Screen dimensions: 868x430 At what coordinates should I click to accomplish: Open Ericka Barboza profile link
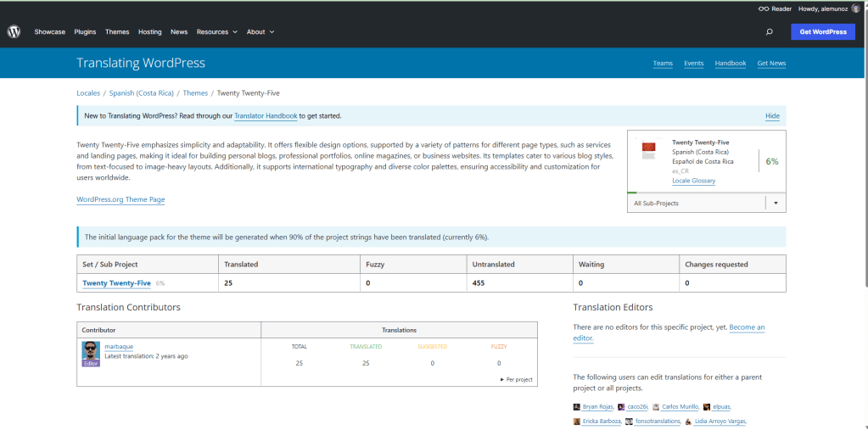point(602,422)
